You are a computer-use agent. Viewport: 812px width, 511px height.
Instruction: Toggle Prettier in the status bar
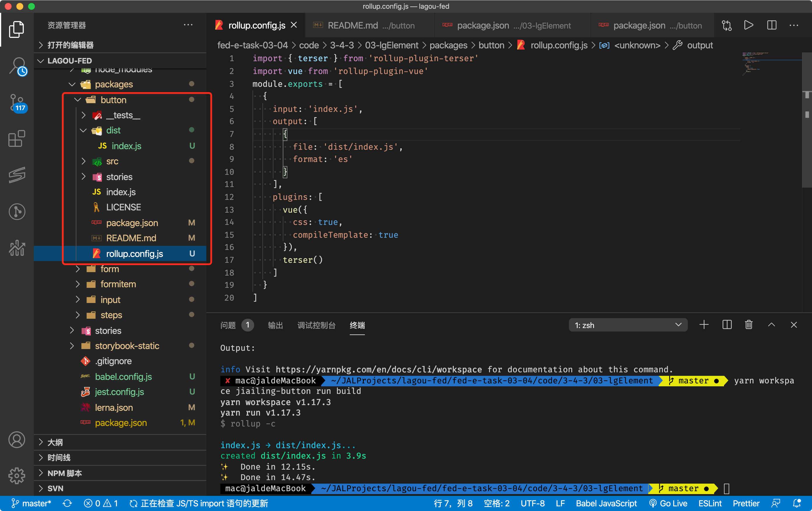pyautogui.click(x=746, y=503)
